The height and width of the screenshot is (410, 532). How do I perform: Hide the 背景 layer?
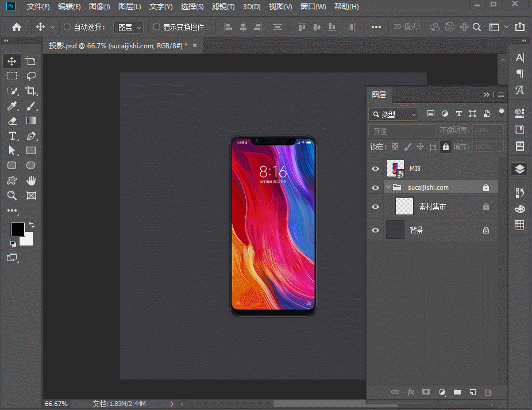[x=375, y=230]
